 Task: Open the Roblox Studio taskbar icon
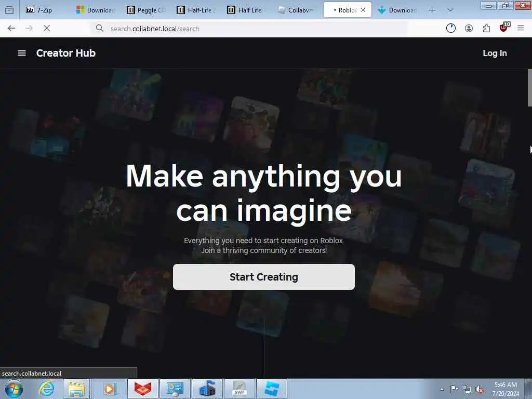click(x=272, y=389)
